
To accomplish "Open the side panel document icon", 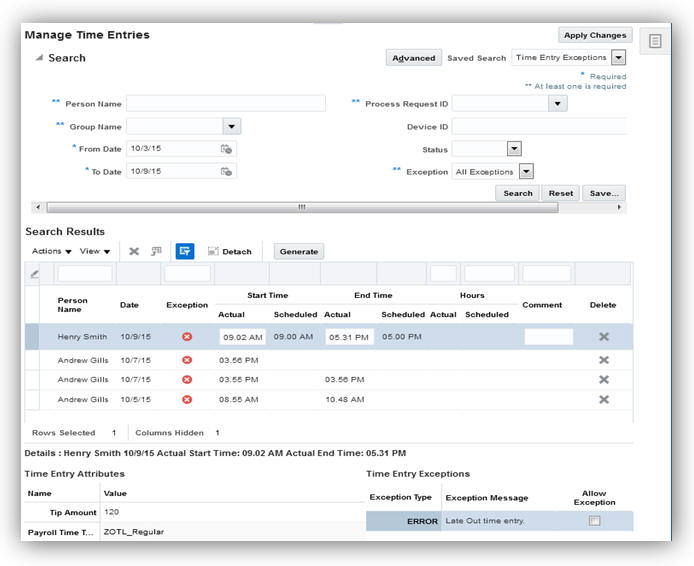I will 655,41.
